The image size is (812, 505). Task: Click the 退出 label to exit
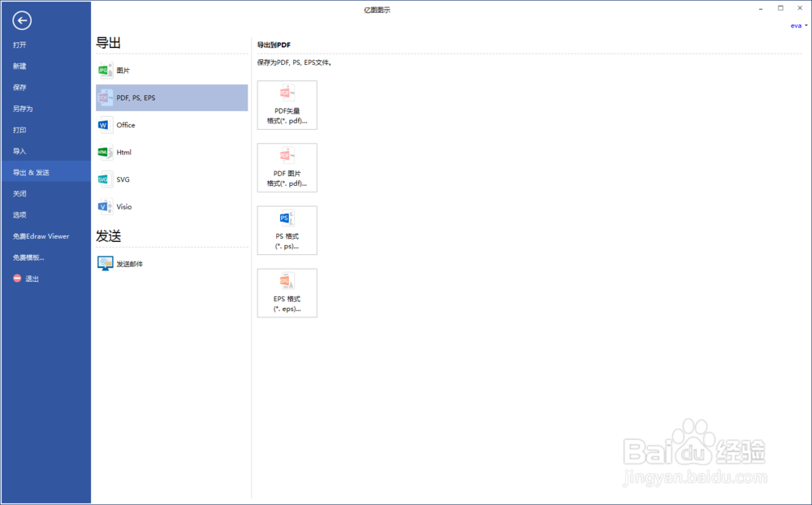click(x=32, y=278)
